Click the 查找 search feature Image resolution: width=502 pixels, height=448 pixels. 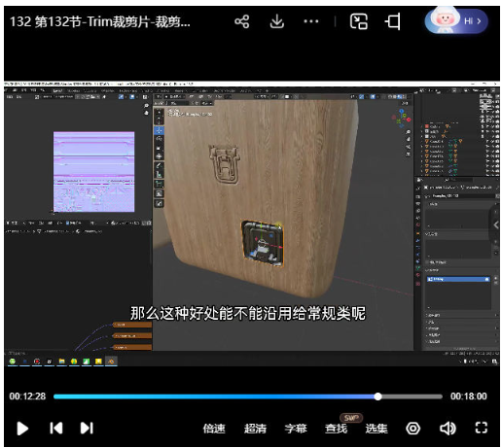point(336,429)
